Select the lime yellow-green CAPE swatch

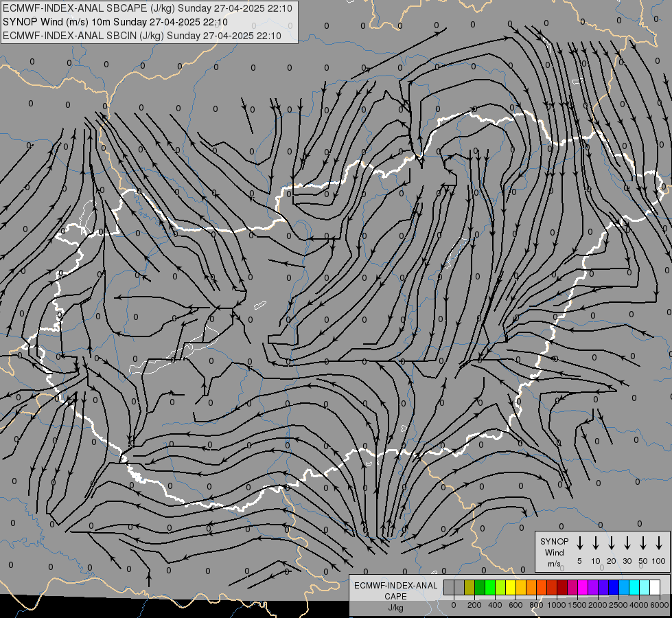click(500, 587)
